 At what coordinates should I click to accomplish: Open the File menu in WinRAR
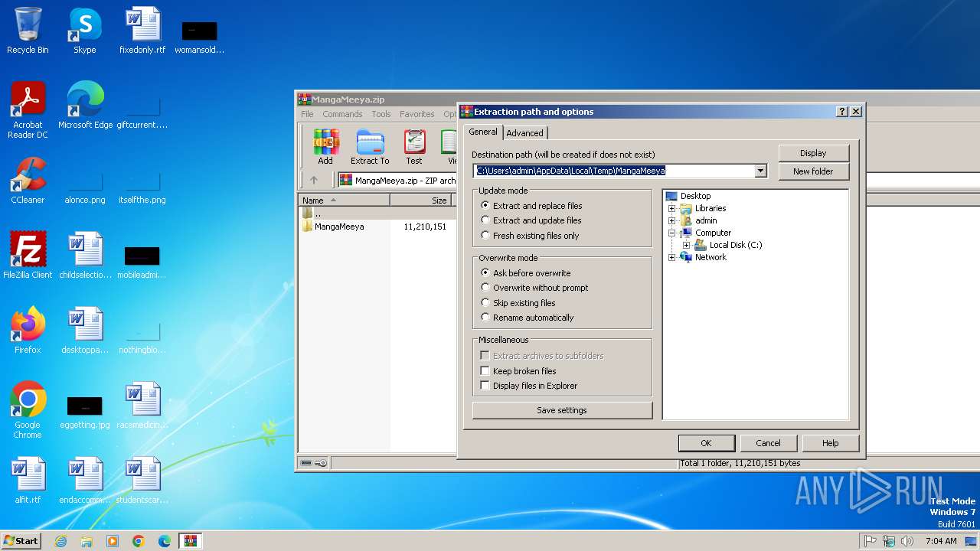point(307,114)
